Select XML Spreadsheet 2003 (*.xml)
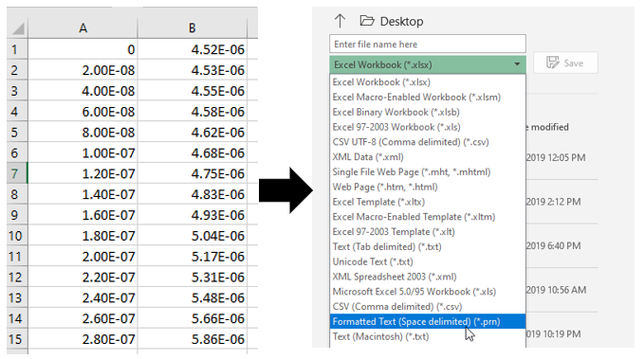This screenshot has width=644, height=359. point(428,277)
